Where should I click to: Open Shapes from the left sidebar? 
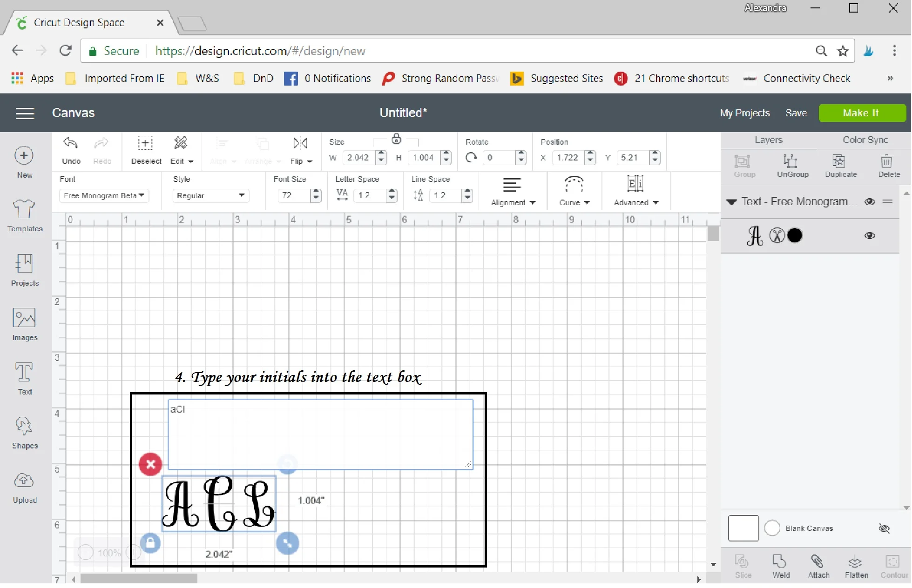25,433
